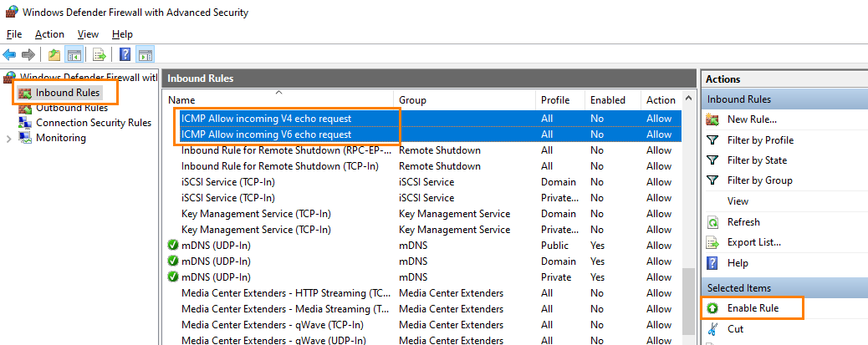868x345 pixels.
Task: Open the Action menu
Action: (x=49, y=34)
